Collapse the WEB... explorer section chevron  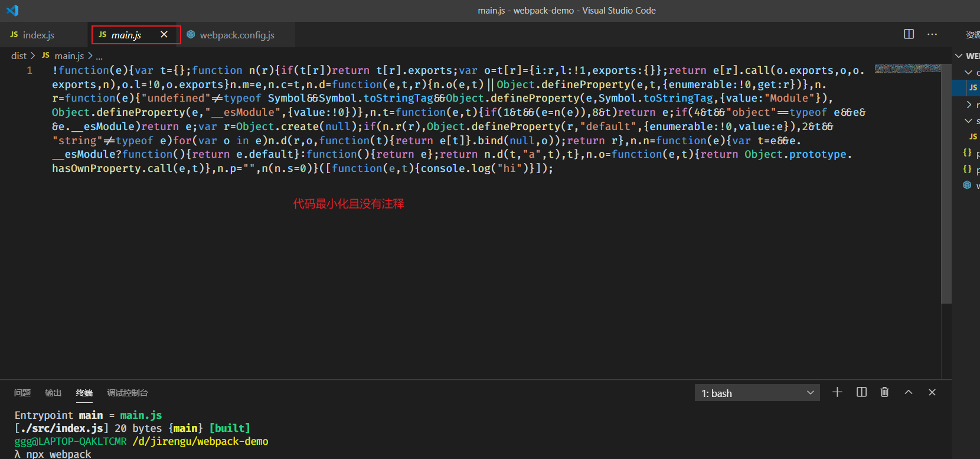coord(959,56)
